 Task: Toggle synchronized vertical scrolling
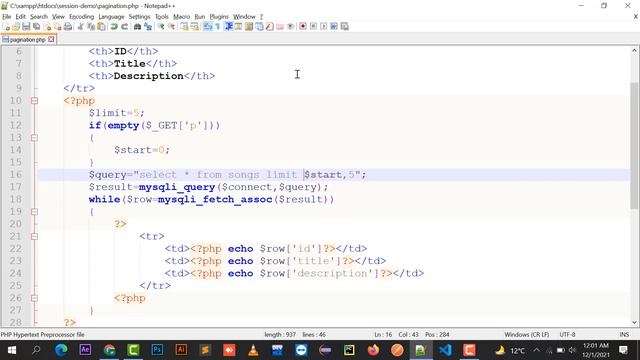tap(184, 27)
